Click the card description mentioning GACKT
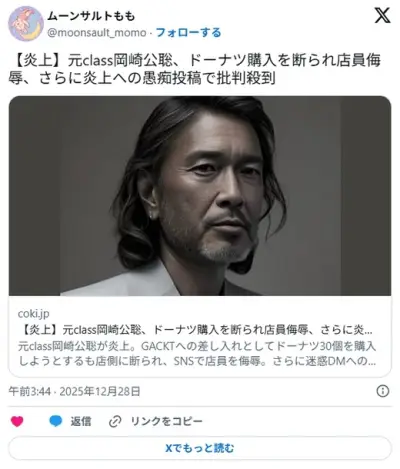Screen dimensions: 400x469 (197, 354)
